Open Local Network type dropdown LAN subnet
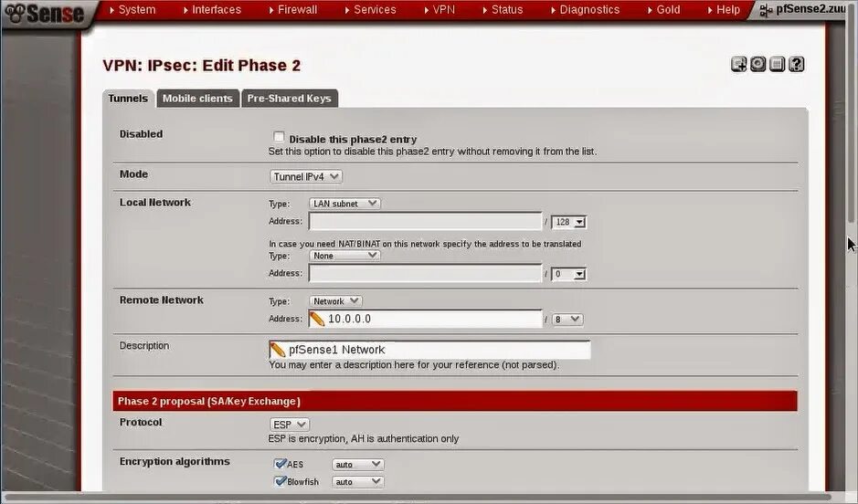Screen dimensions: 858x504 tap(344, 204)
